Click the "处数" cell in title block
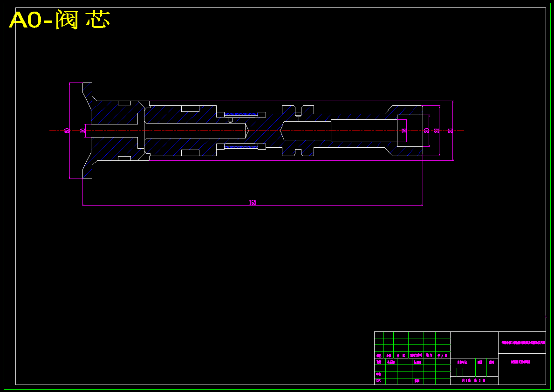554x392 pixels. coord(389,355)
